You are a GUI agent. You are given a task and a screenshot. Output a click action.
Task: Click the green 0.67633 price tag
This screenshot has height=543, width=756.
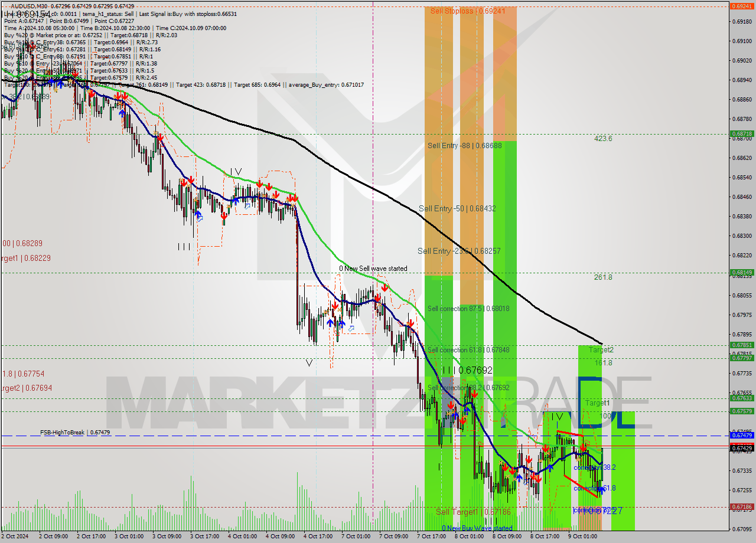741,398
